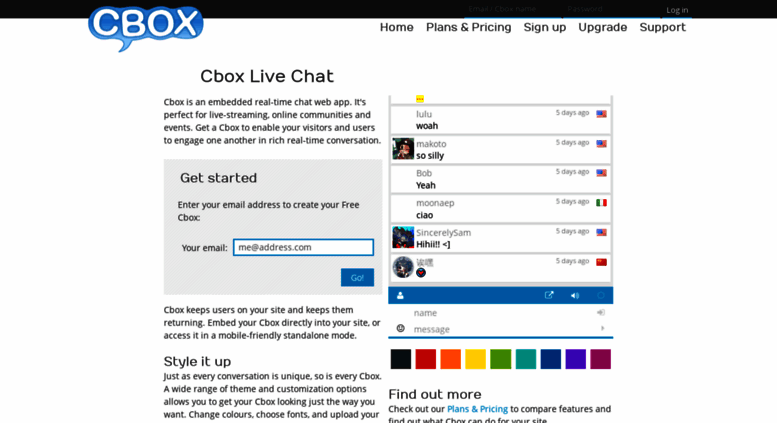Select the orange theme swatch

click(x=450, y=359)
